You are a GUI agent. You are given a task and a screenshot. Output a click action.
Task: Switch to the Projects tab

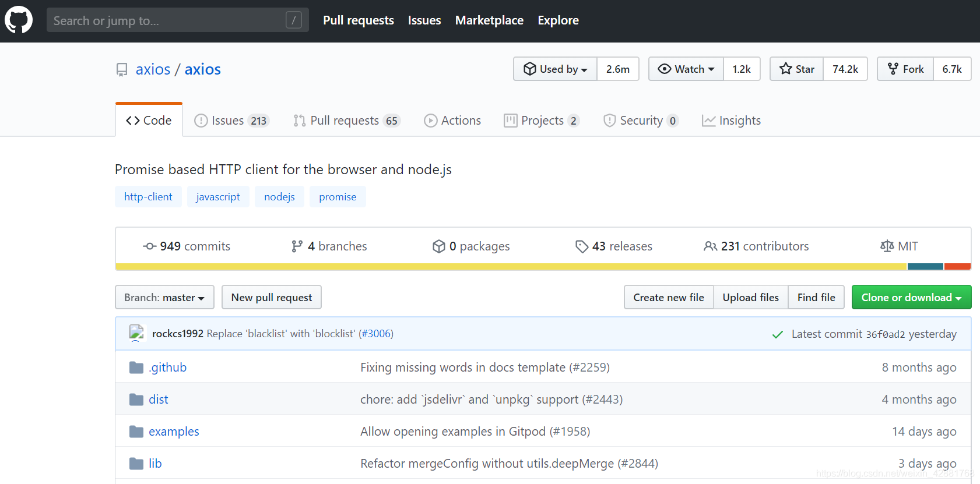[x=542, y=121]
